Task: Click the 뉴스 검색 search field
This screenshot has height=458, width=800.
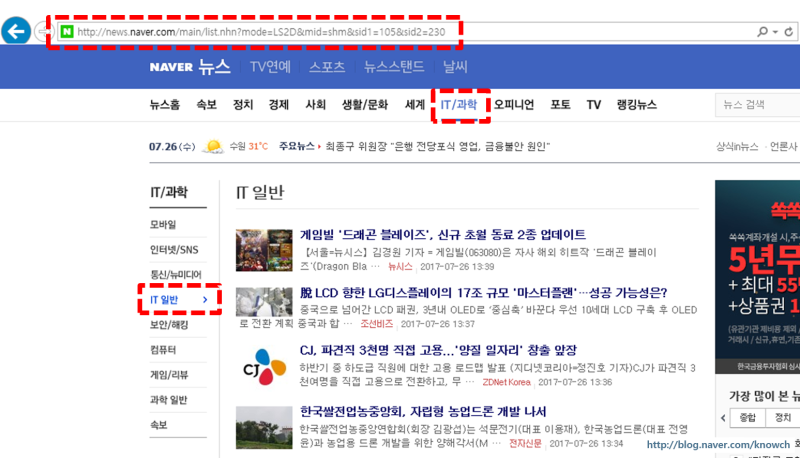Action: 758,105
